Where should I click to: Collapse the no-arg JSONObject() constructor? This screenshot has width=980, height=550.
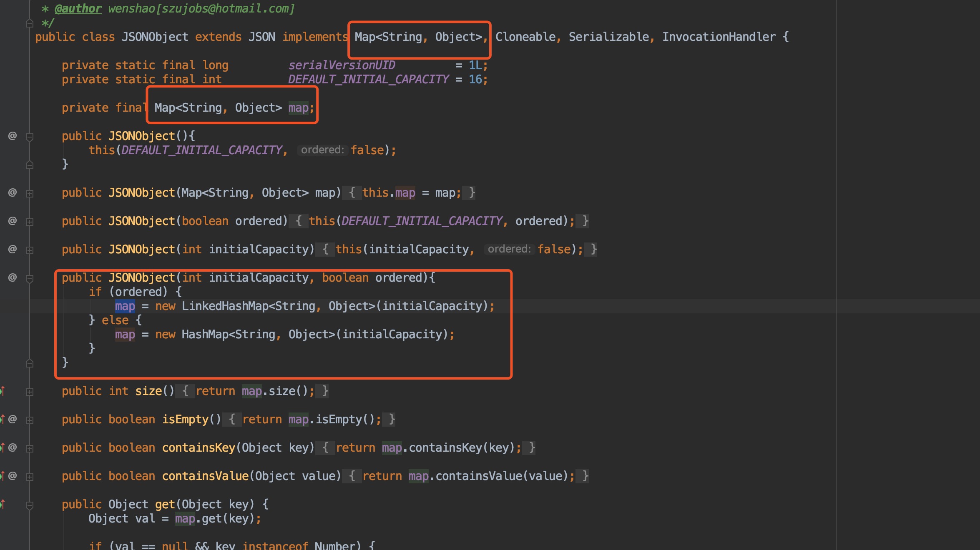pyautogui.click(x=30, y=137)
